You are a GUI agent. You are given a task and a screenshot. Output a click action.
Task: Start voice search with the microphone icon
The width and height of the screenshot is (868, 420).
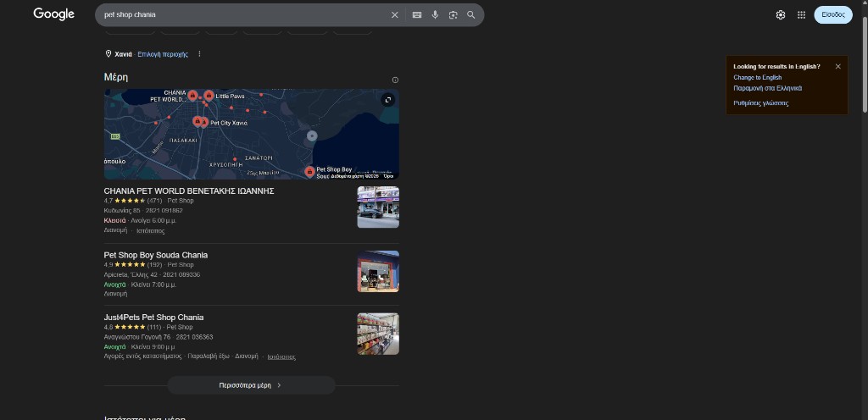click(x=435, y=15)
